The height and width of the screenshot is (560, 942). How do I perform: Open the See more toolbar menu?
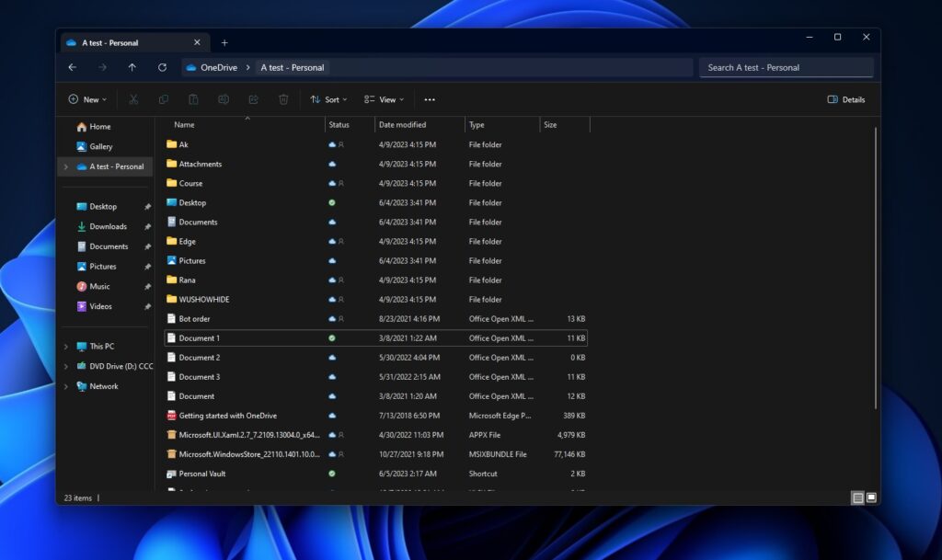pyautogui.click(x=430, y=99)
